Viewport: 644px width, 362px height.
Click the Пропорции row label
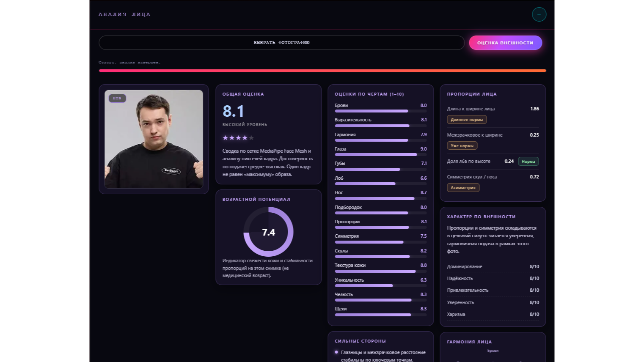(x=347, y=222)
